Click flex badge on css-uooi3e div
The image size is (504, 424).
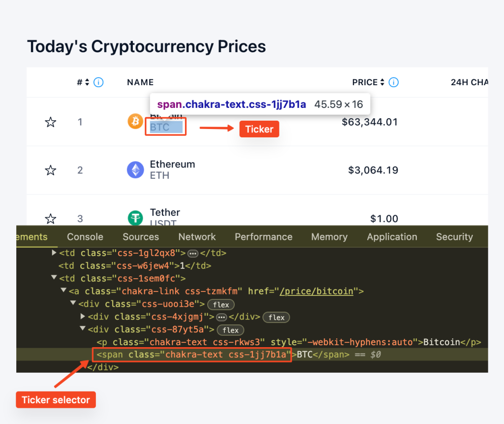221,304
